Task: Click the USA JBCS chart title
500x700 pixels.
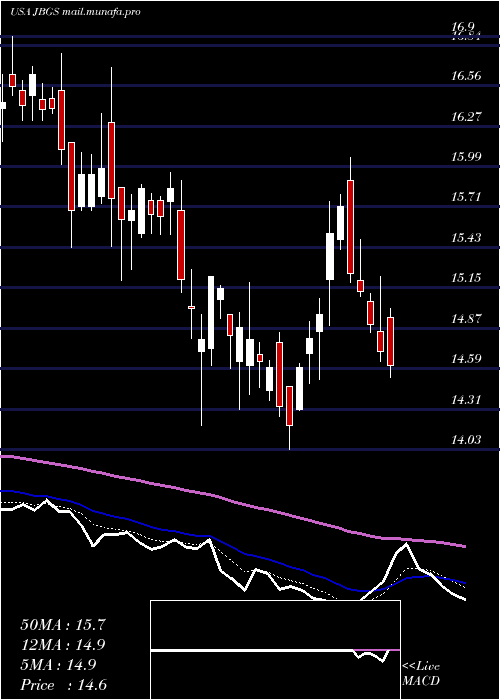Action: click(76, 12)
